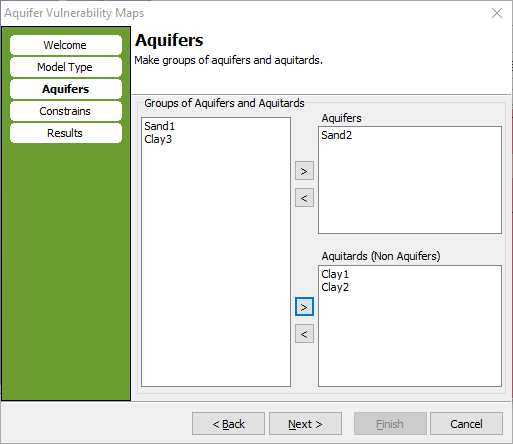The height and width of the screenshot is (444, 513).
Task: Remove selected item from Aquitards list
Action: point(304,334)
